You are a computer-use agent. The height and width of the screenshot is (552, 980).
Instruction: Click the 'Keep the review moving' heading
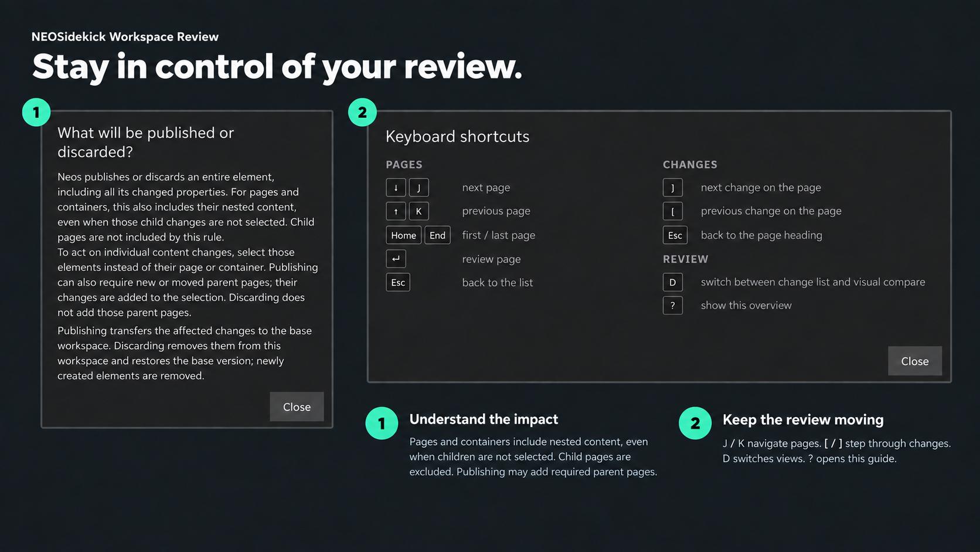[x=803, y=420]
